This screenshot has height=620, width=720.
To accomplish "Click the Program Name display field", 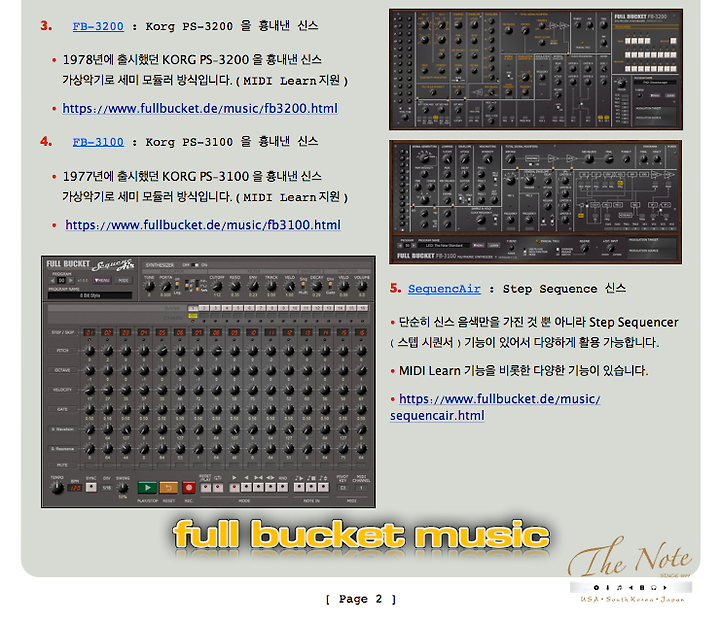I will coord(90,296).
